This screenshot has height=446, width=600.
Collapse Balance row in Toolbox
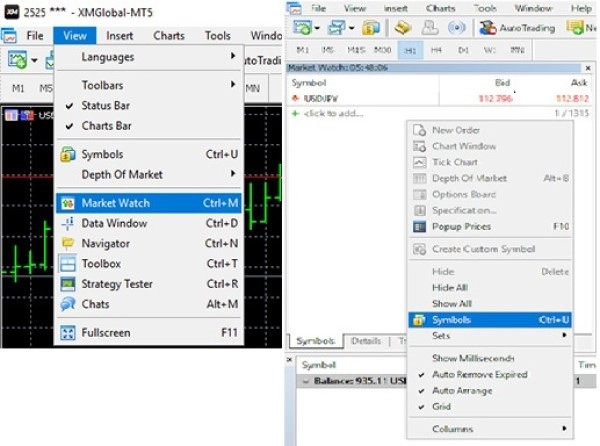306,381
